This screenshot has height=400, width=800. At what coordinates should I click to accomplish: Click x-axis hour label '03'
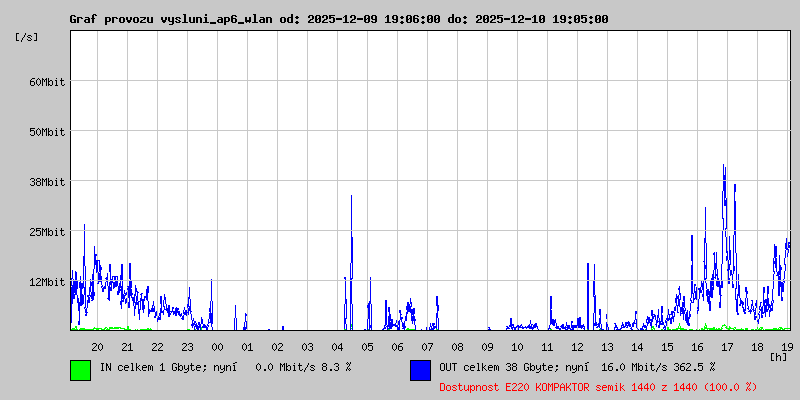coord(307,347)
